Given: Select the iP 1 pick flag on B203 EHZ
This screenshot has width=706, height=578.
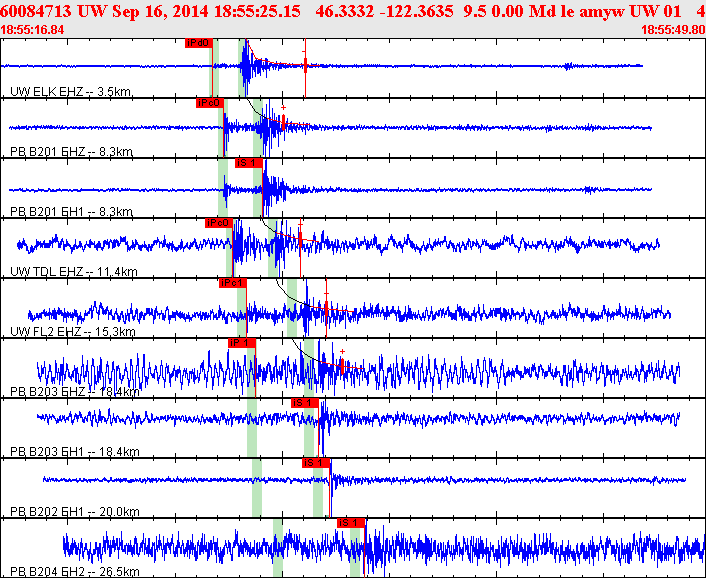Looking at the screenshot, I should point(242,343).
